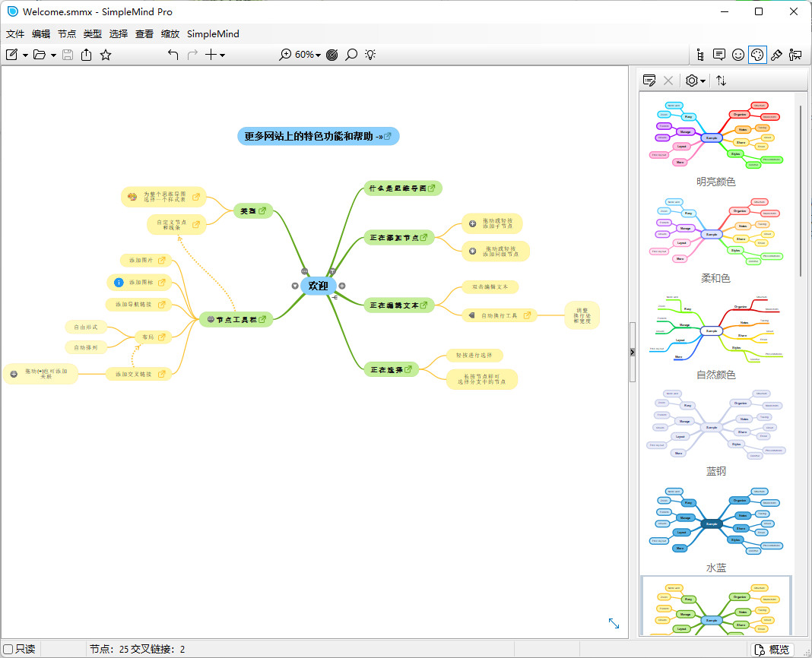Open the 选择 menu
Screen dimensions: 812x658
(x=119, y=33)
